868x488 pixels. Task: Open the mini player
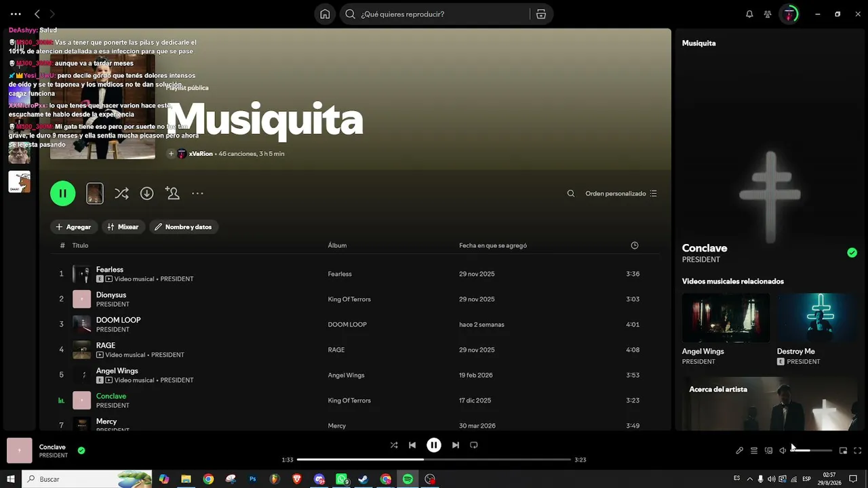(844, 451)
